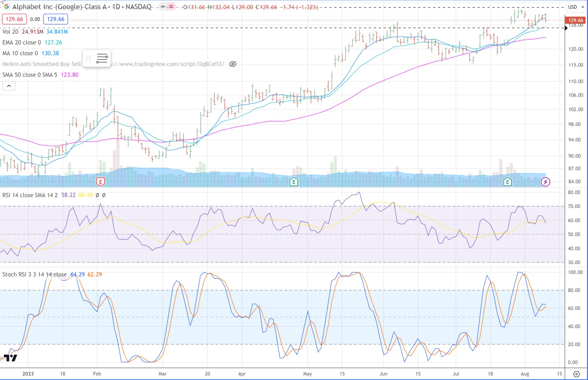Viewport: 588px width, 380px height.
Task: Click the NASDAQ exchange label in title
Action: tap(139, 7)
